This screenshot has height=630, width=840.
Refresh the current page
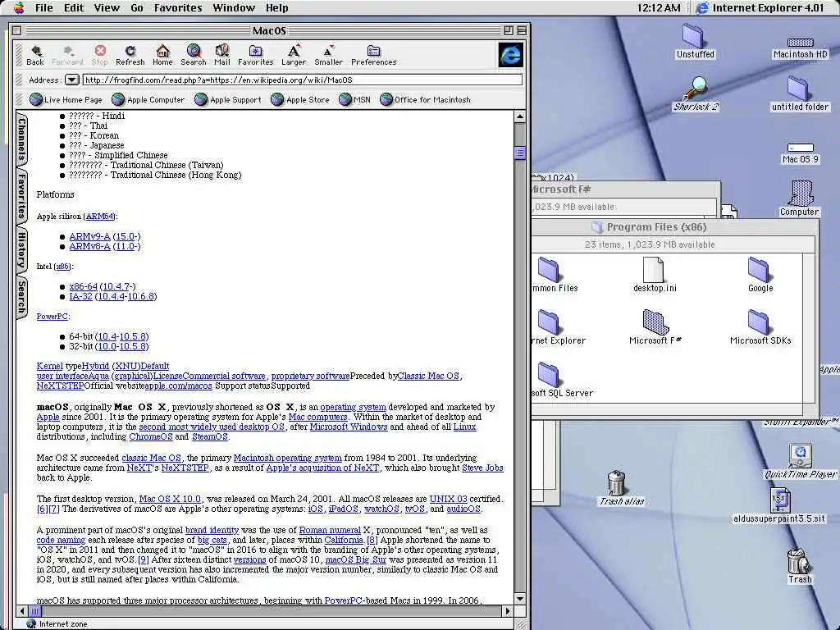[130, 55]
